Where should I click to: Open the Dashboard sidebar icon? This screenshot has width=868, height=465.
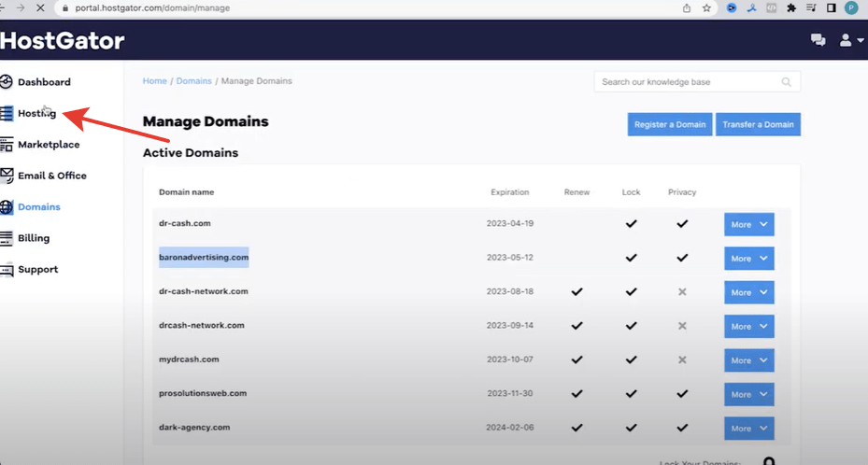(x=7, y=82)
